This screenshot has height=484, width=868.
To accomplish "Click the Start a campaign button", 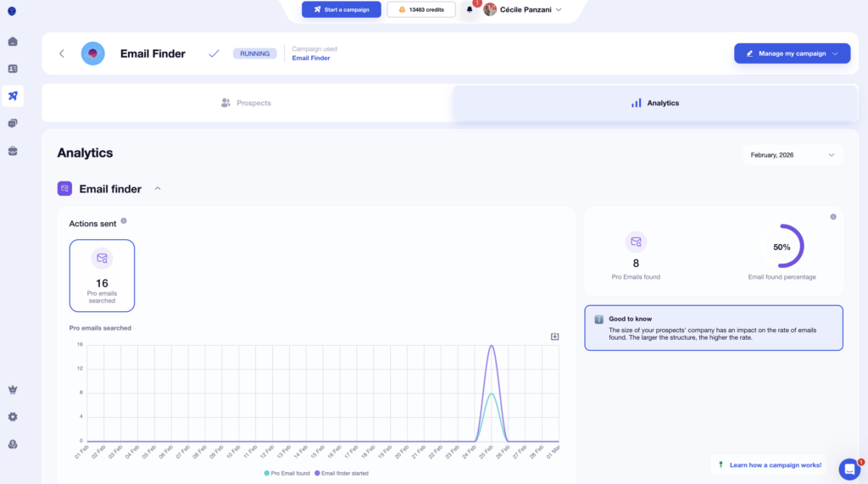I will 342,9.
